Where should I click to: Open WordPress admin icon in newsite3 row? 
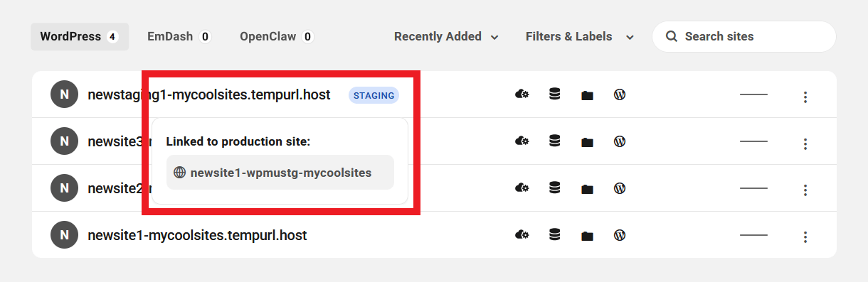point(620,141)
